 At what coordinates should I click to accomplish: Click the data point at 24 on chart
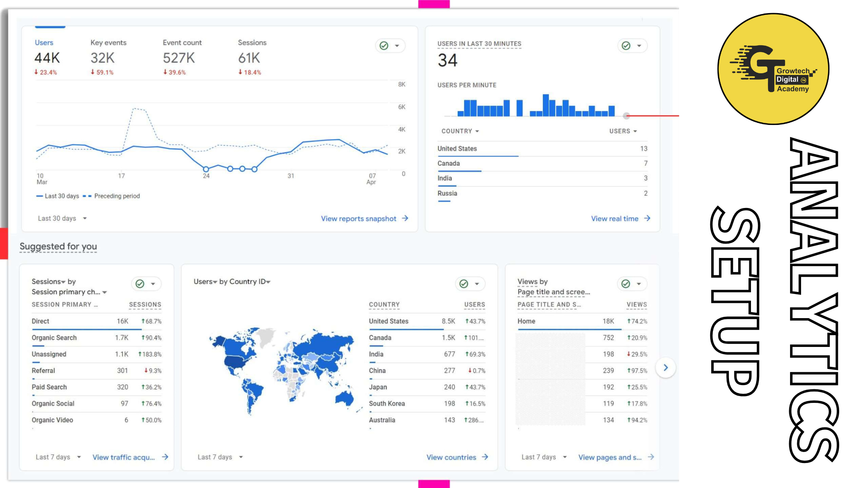[x=206, y=169]
